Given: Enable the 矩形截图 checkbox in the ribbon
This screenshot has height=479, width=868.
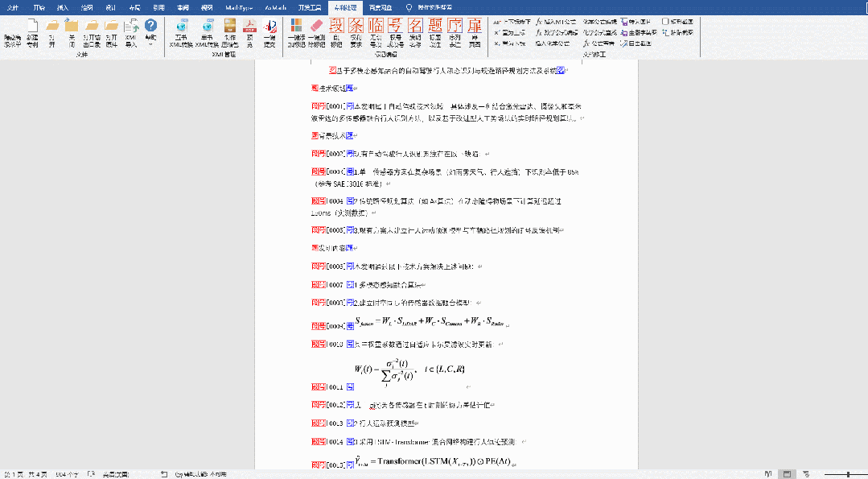Looking at the screenshot, I should click(666, 22).
